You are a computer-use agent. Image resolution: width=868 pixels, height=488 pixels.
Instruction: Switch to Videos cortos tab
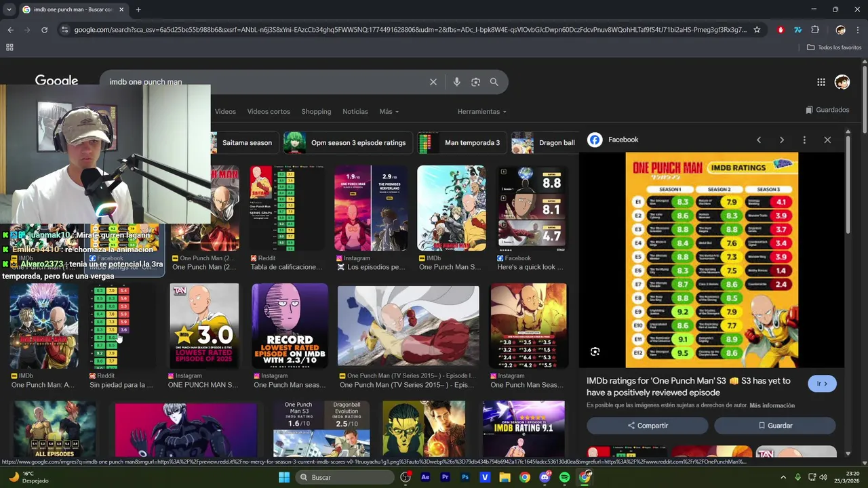[269, 112]
